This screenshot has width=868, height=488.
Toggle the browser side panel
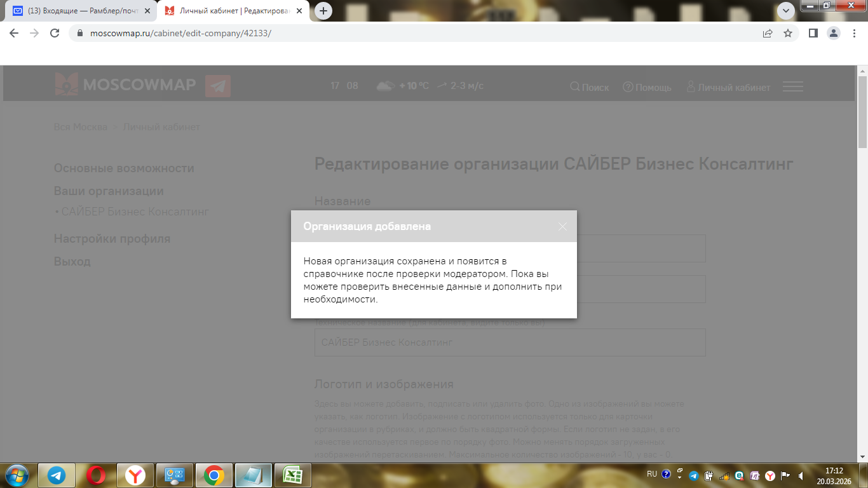813,33
